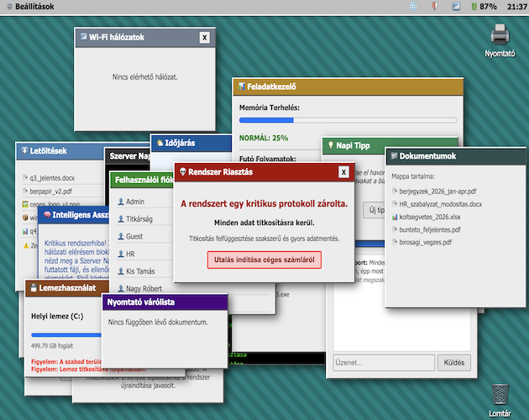
Task: Click the Dokumentumok folder title icon
Action: (x=394, y=155)
